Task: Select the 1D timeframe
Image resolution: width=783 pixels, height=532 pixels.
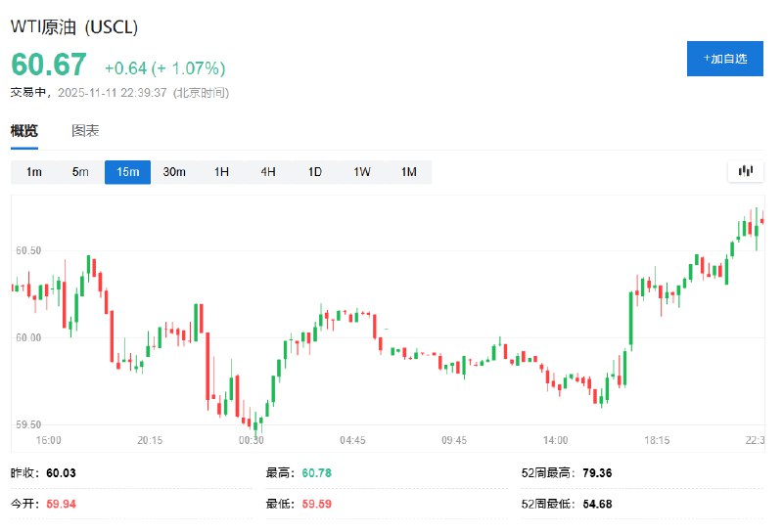Action: pos(314,172)
